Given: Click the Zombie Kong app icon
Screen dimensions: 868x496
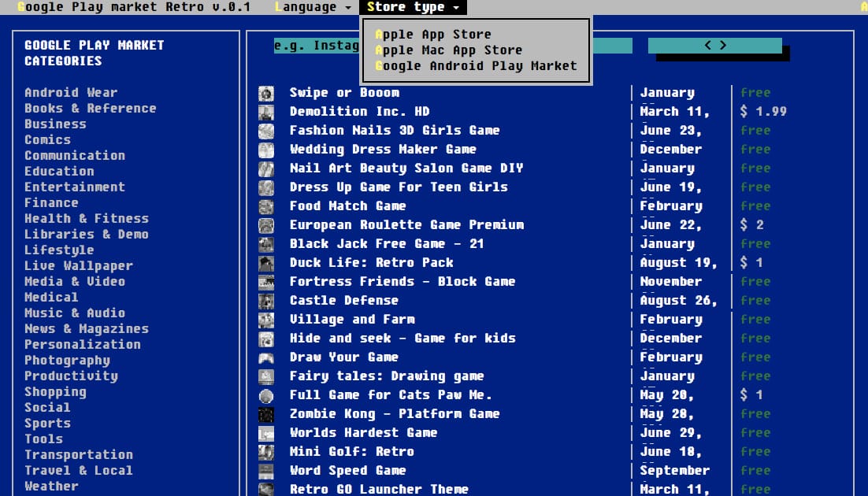Looking at the screenshot, I should (x=266, y=414).
